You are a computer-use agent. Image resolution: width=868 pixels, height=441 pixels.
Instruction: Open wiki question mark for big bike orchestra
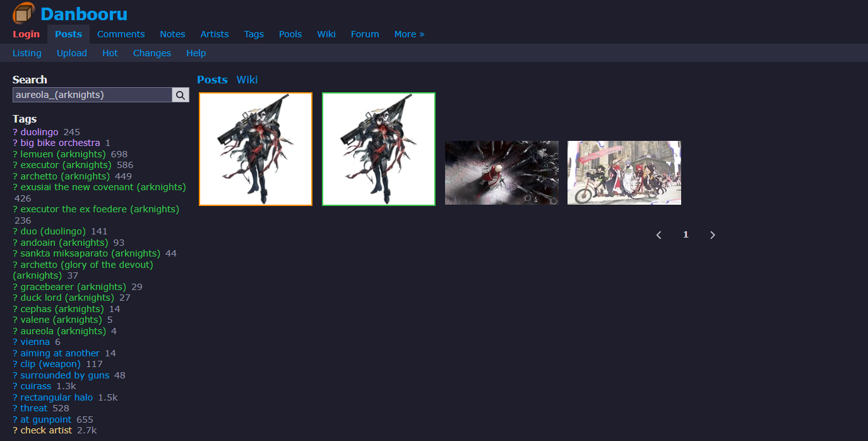15,143
